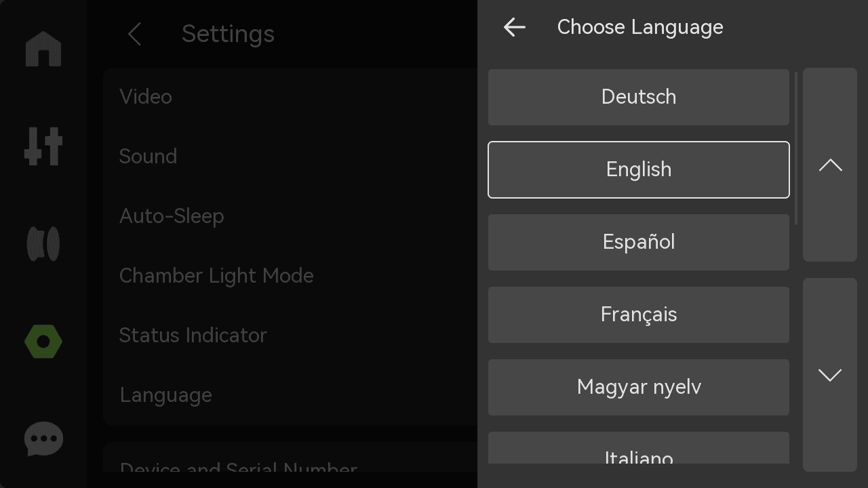
Task: Page up the language list
Action: tap(830, 165)
